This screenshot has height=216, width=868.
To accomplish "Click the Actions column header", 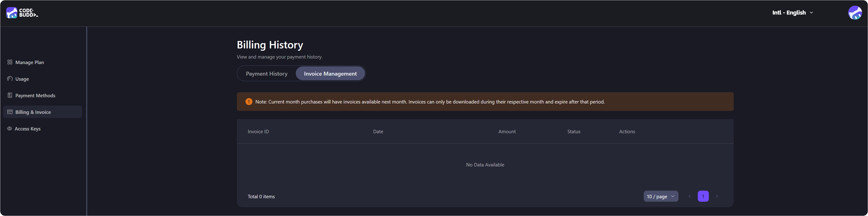I will click(x=627, y=132).
